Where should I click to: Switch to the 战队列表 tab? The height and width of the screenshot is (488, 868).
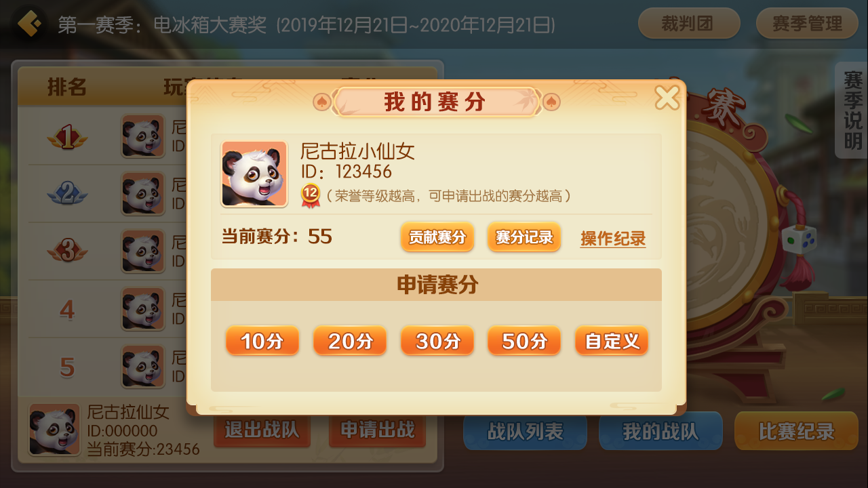pos(525,431)
